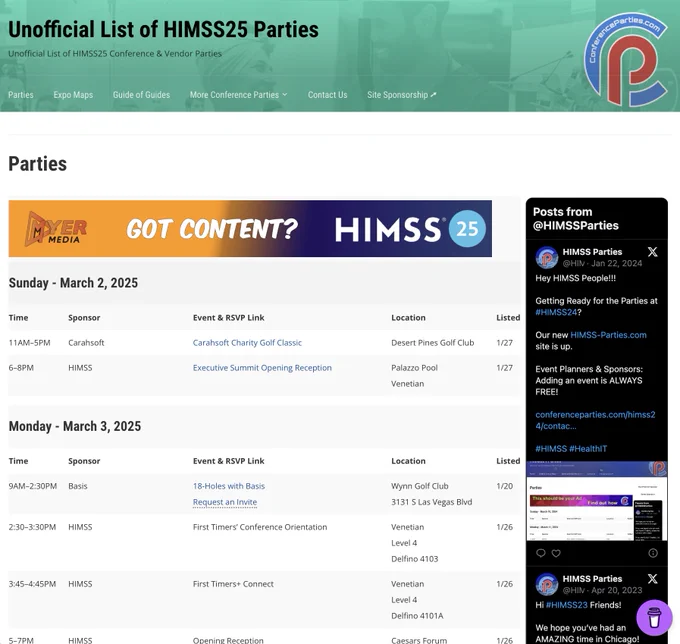This screenshot has height=644, width=680.
Task: Click the Sunday - March 2, 2025 heading
Action: pyautogui.click(x=73, y=283)
